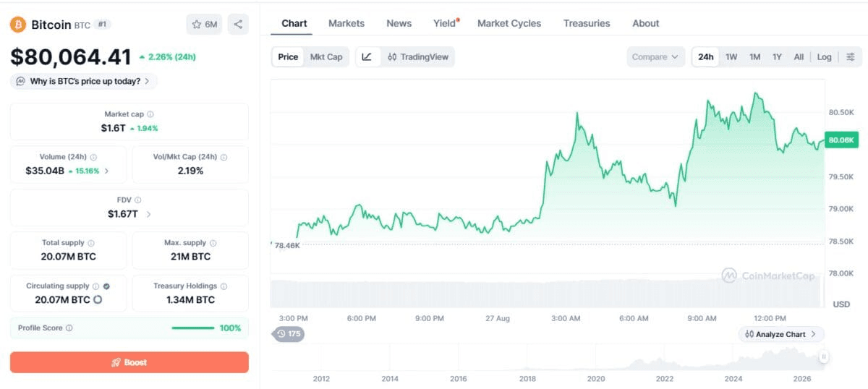This screenshot has height=389, width=868.
Task: Click the Bitcoin logo icon
Action: point(18,25)
